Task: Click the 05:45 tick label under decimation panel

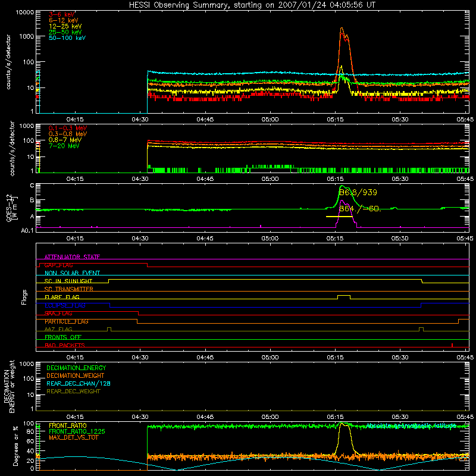Action: 465,417
